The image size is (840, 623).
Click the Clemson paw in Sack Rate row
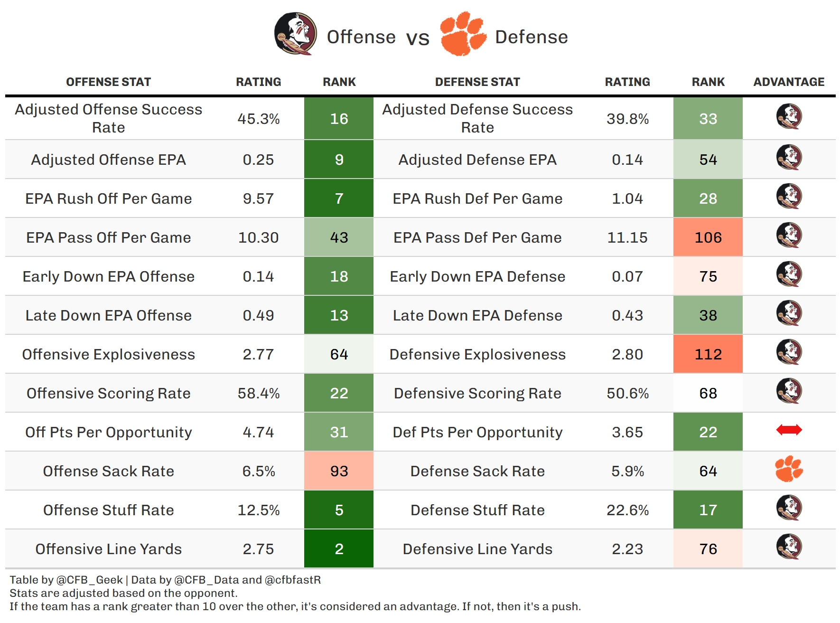tap(789, 469)
